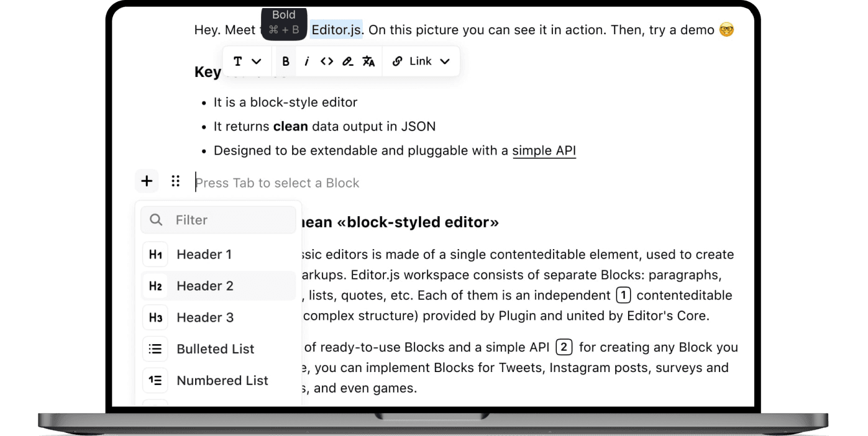Click 'It is a block-style editor' bullet
Image resolution: width=868 pixels, height=436 pixels.
click(x=286, y=102)
